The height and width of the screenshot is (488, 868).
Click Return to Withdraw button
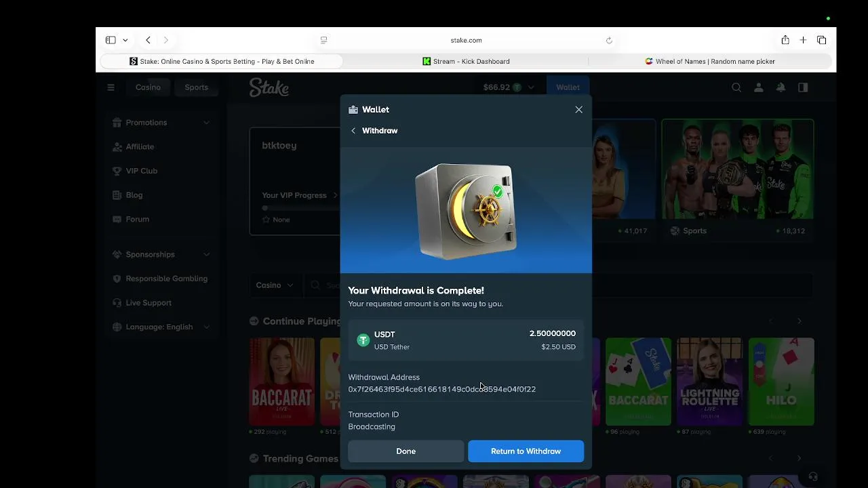526,451
